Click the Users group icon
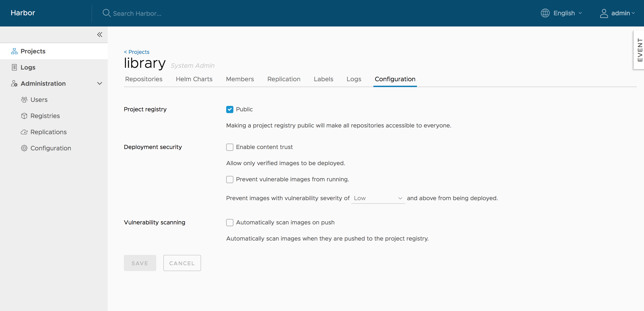Image resolution: width=644 pixels, height=311 pixels. (24, 100)
